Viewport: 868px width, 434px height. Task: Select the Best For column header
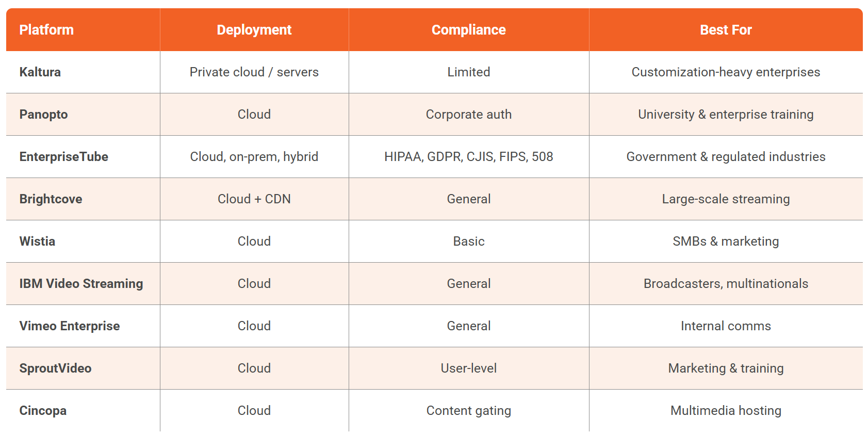(726, 30)
